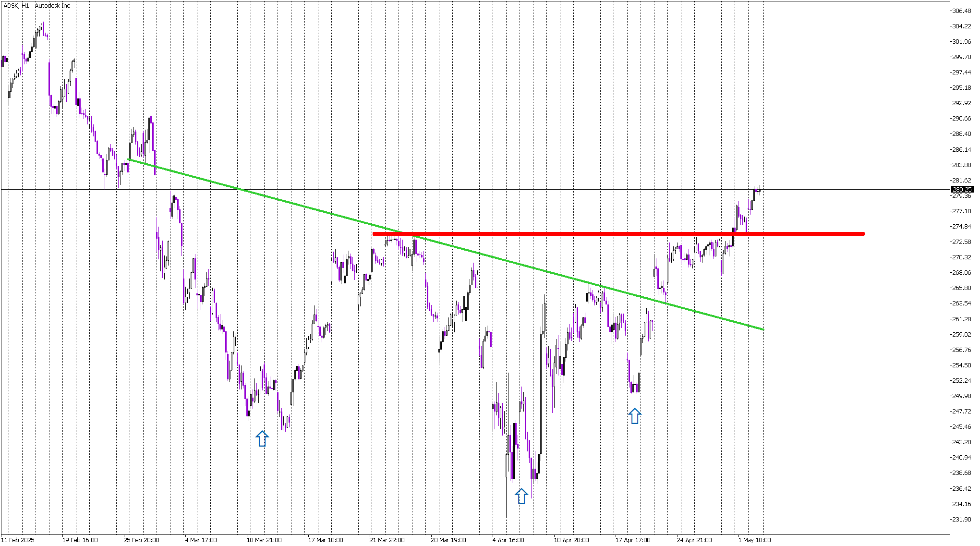Select the blue up arrow near 4 Apr
Viewport: 980px width, 546px height.
(521, 496)
